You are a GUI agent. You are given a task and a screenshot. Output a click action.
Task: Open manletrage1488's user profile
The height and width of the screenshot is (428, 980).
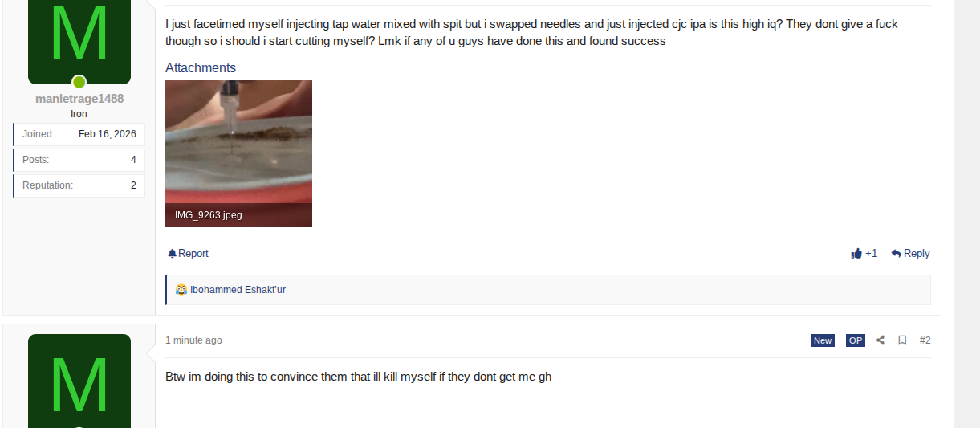click(x=79, y=99)
